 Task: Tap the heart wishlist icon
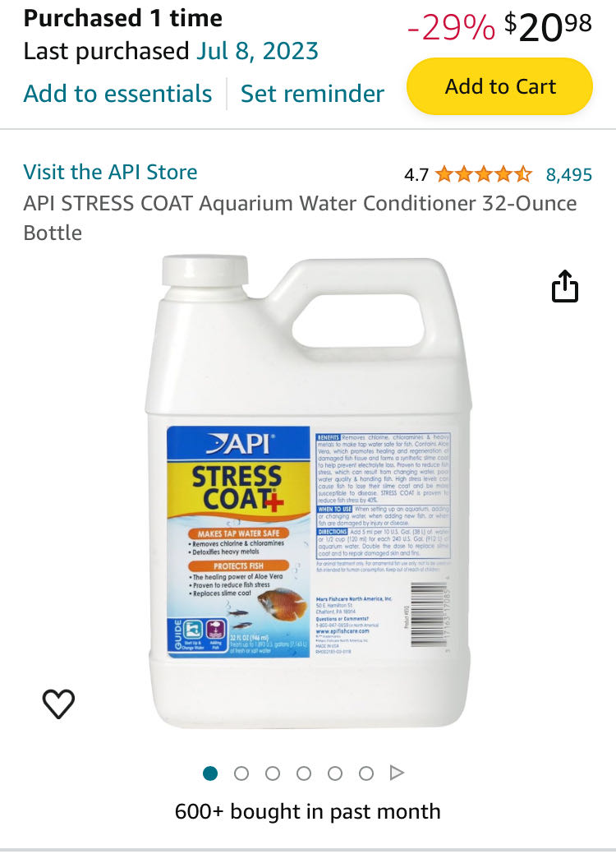pos(58,704)
